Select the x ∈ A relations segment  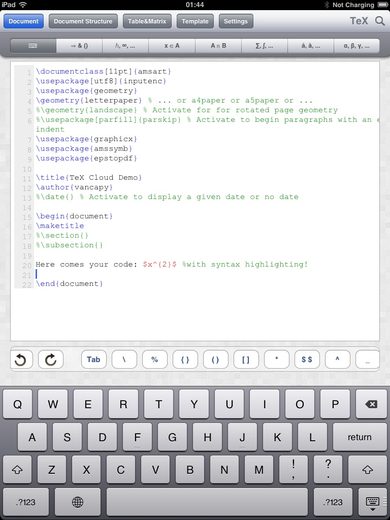[x=172, y=46]
